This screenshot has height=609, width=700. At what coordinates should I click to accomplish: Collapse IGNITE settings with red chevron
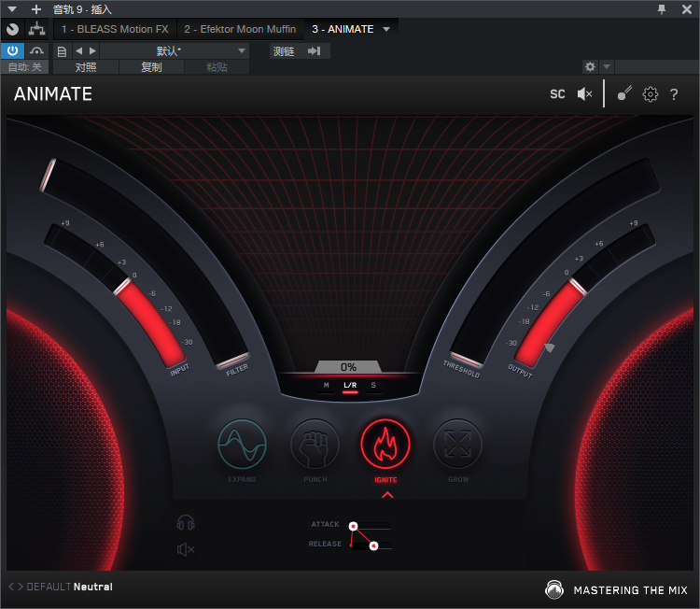click(387, 495)
